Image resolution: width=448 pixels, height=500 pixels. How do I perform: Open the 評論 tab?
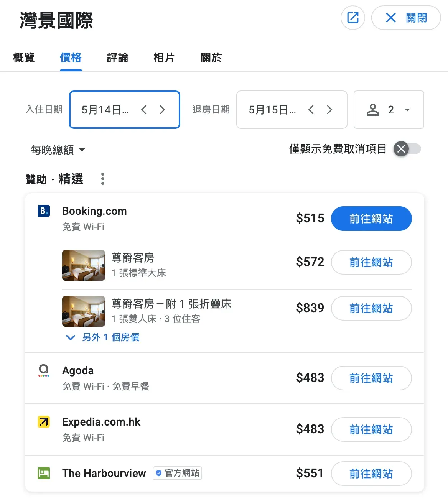[117, 58]
